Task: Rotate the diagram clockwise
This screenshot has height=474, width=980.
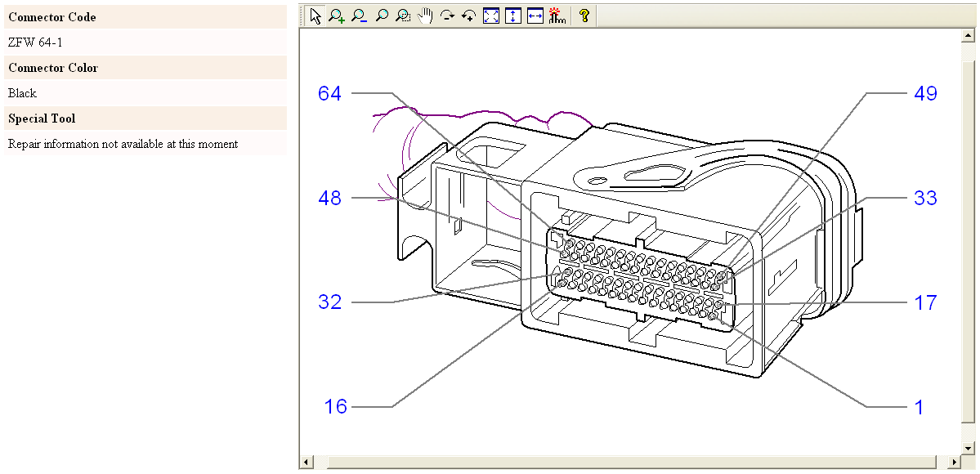Action: coord(447,16)
